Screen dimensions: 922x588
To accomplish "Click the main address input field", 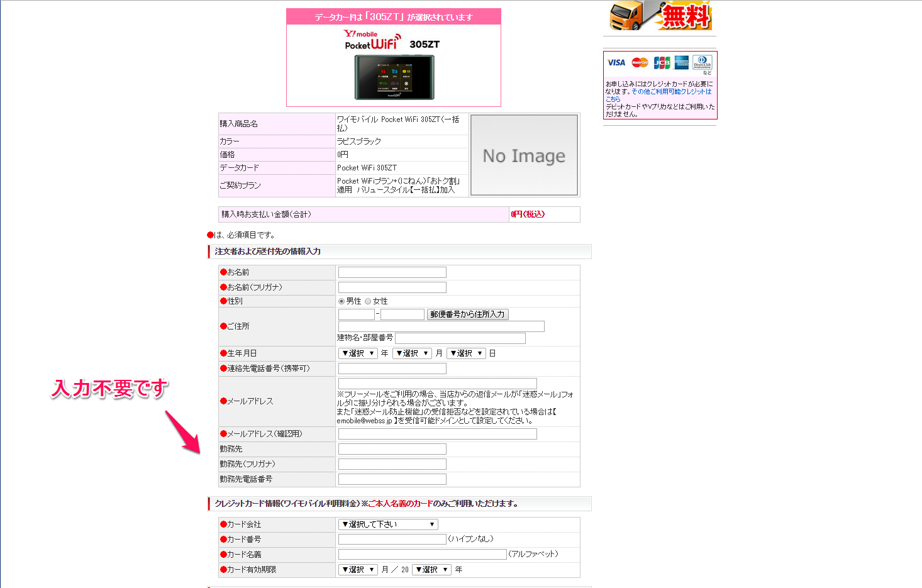I will coord(442,326).
